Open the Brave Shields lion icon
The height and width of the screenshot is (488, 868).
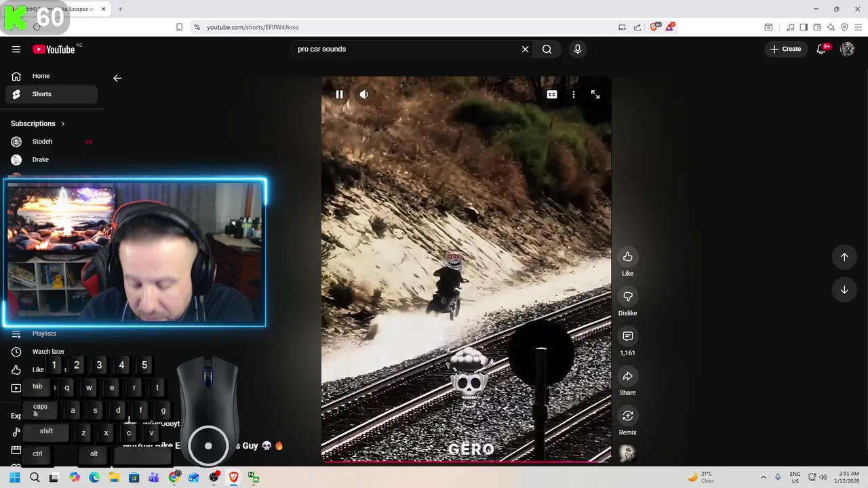[x=654, y=27]
